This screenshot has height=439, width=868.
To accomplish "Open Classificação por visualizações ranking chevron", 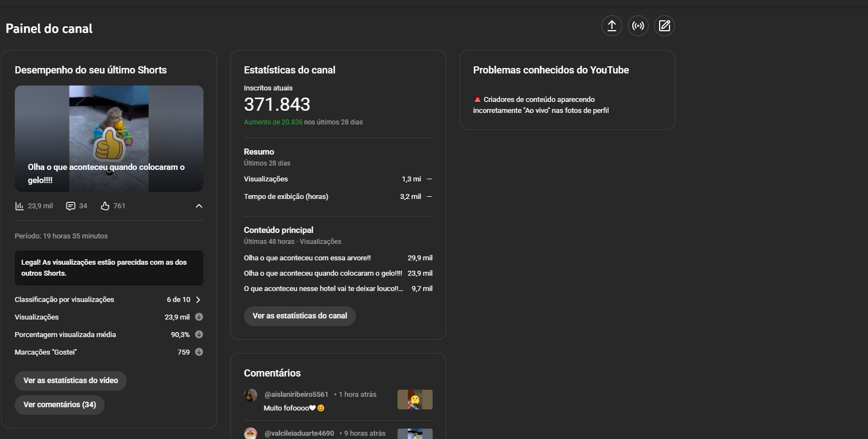I will 198,300.
